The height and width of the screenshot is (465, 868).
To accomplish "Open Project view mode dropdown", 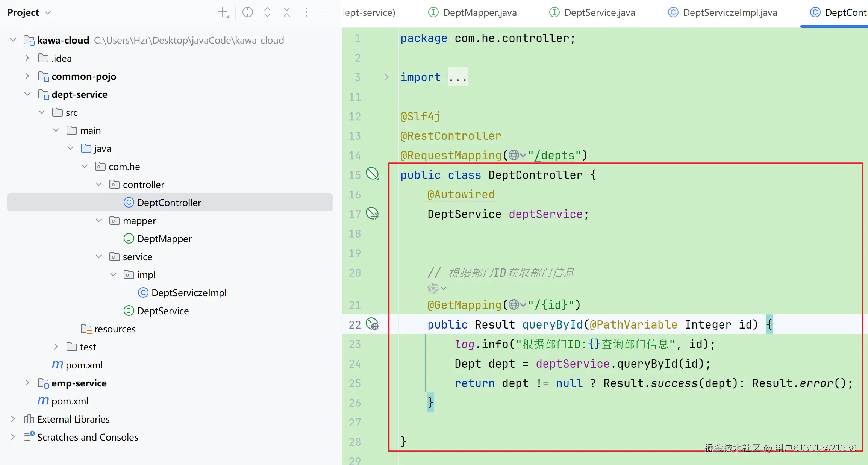I will click(48, 13).
